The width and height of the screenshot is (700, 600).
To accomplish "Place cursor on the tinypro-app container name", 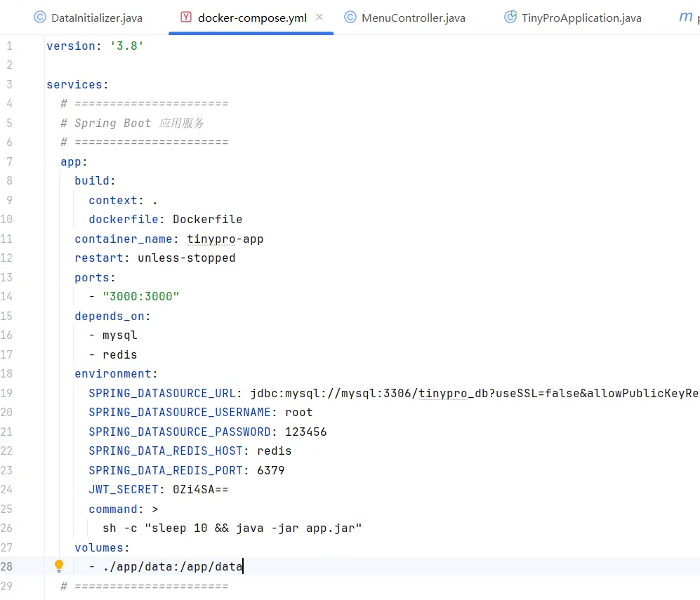I will pyautogui.click(x=225, y=239).
